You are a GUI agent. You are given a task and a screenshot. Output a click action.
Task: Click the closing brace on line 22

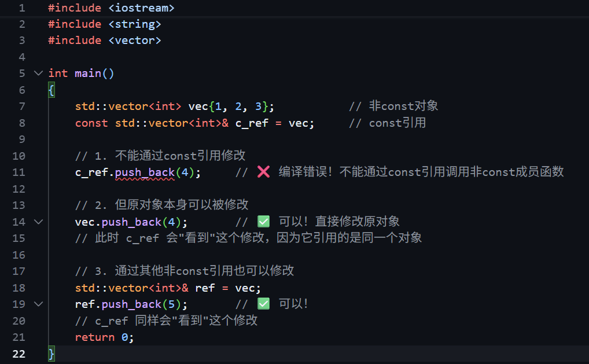(51, 354)
